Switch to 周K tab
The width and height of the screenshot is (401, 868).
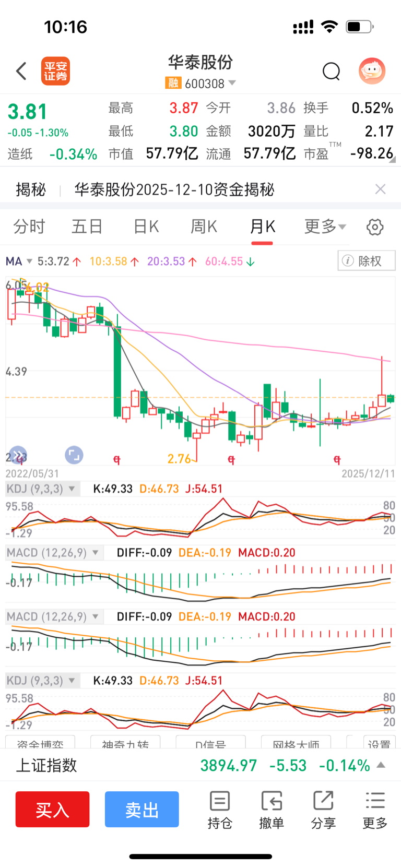pos(204,227)
